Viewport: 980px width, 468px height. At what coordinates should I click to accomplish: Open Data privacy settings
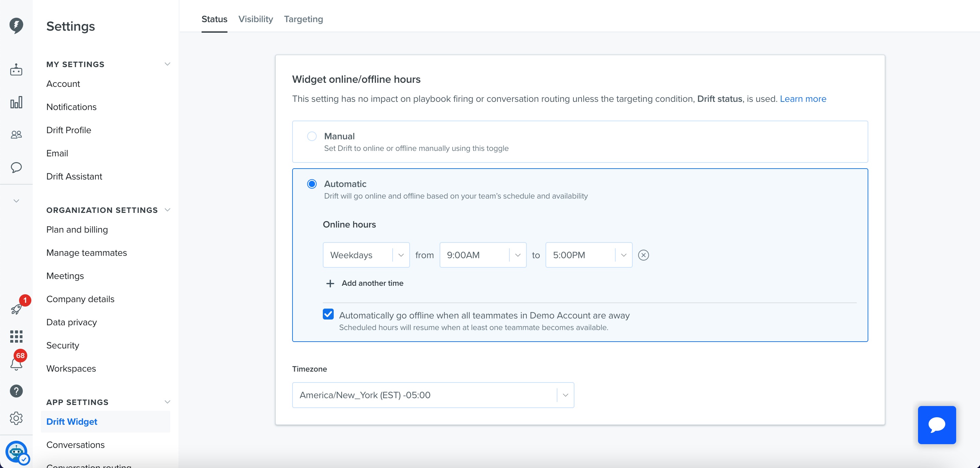[72, 322]
